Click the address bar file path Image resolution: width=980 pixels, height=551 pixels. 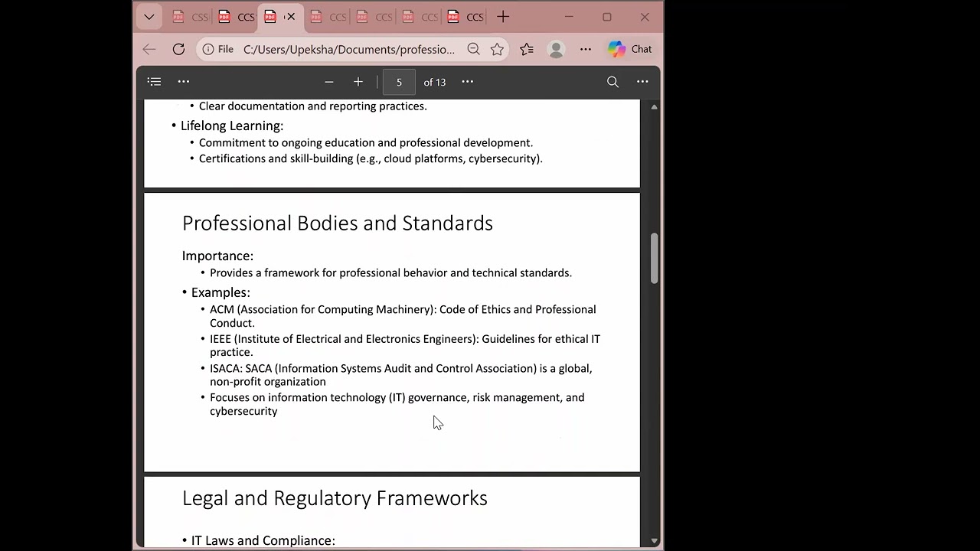tap(349, 49)
